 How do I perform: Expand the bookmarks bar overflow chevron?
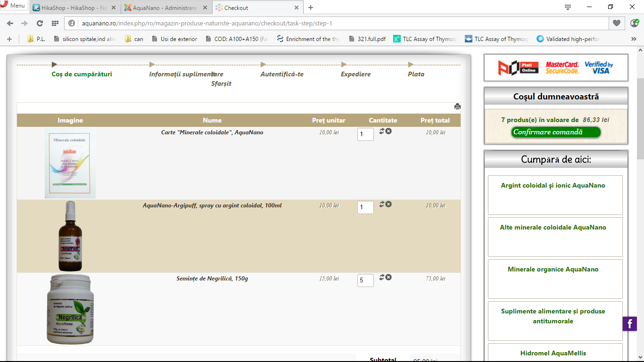[x=633, y=39]
